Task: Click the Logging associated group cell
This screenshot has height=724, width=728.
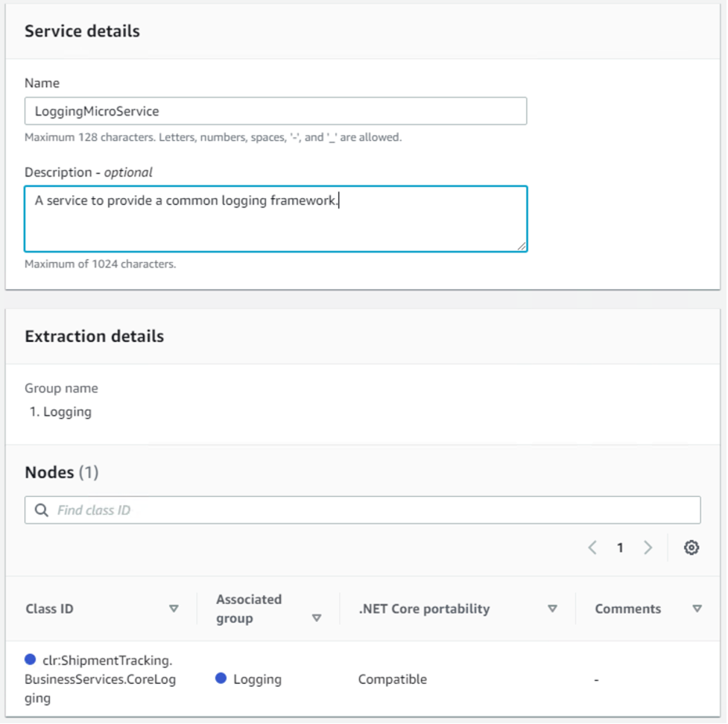Action: coord(257,679)
